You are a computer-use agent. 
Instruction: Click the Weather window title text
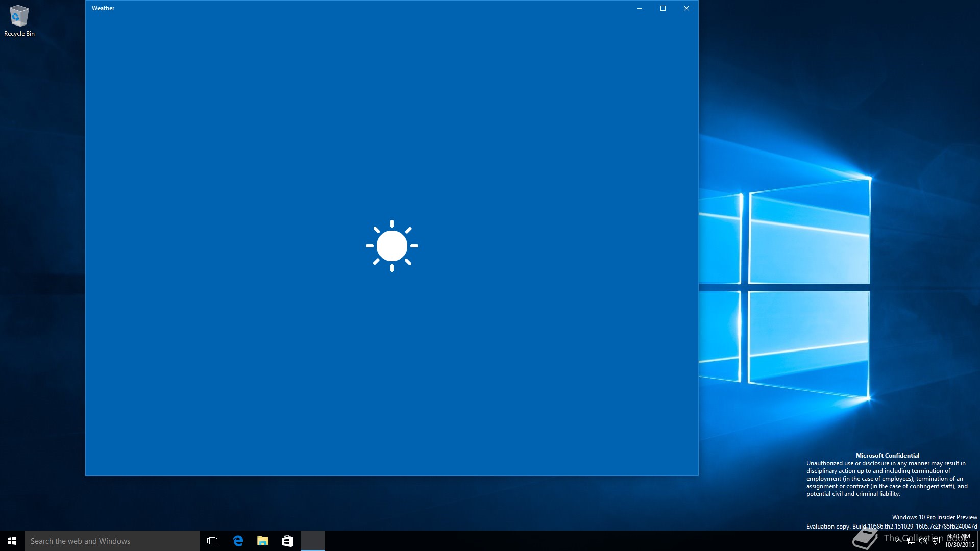pyautogui.click(x=103, y=8)
